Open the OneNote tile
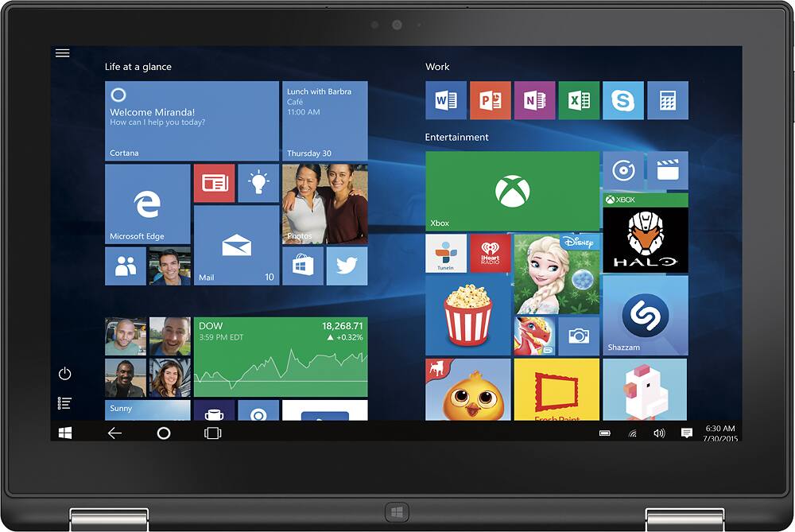 click(x=534, y=100)
